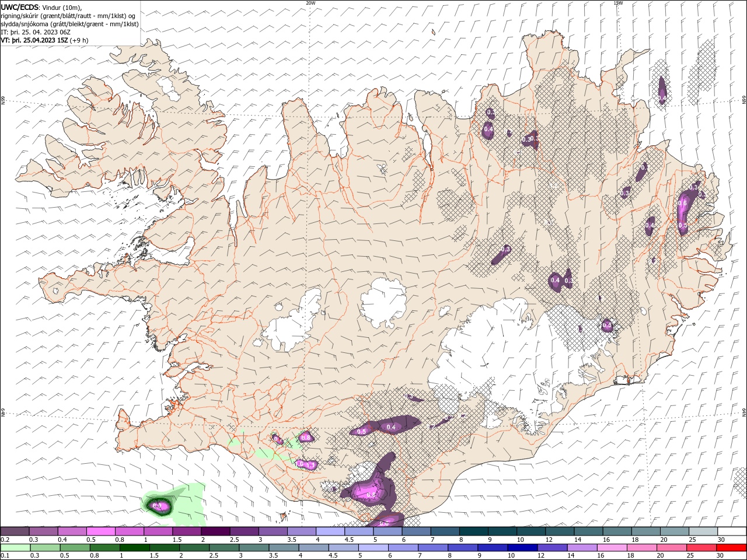Click the "slydda/snjókoma (grátt/bleikt/grænt" description line
The width and height of the screenshot is (747, 560).
point(69,24)
